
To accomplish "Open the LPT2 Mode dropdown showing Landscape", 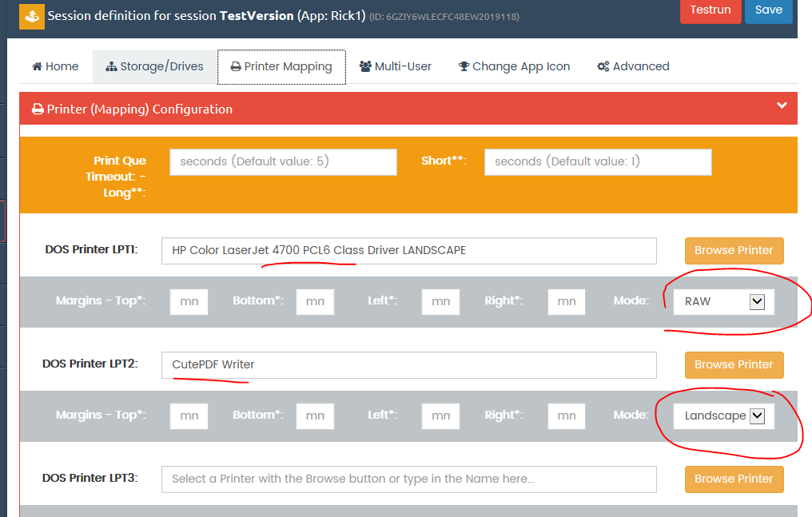I will (x=724, y=416).
